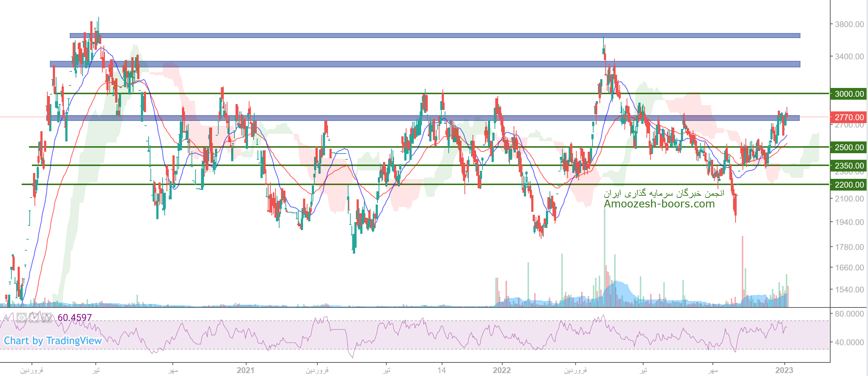Viewport: 868px width, 376px height.
Task: Click the green 2200.00 price level label
Action: tap(849, 185)
